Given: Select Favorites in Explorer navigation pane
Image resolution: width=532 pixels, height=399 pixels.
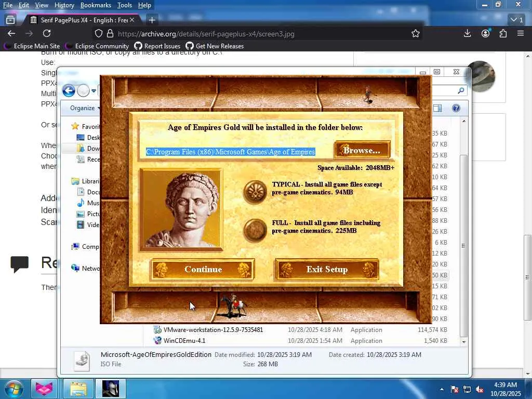Looking at the screenshot, I should click(x=86, y=126).
